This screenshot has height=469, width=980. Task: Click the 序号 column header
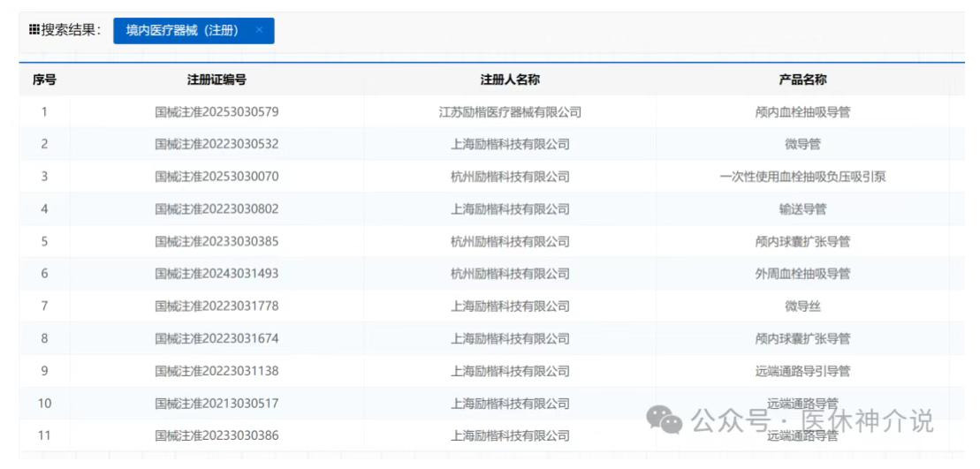tap(44, 80)
